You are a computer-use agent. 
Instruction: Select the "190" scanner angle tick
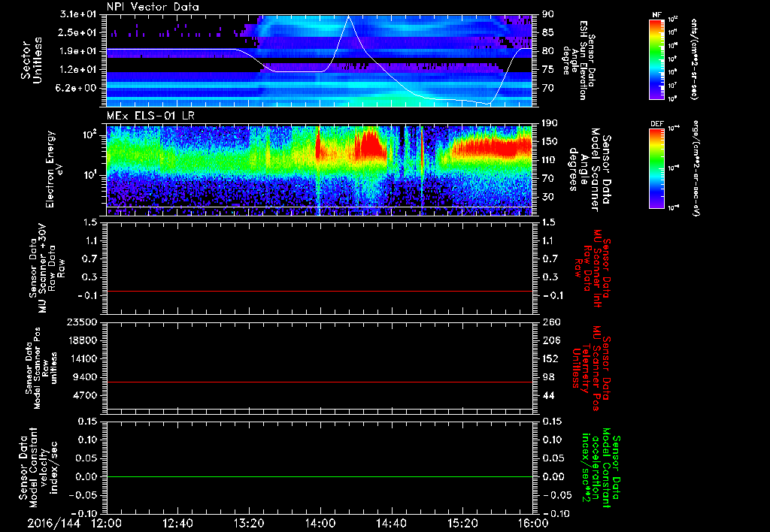pos(550,123)
